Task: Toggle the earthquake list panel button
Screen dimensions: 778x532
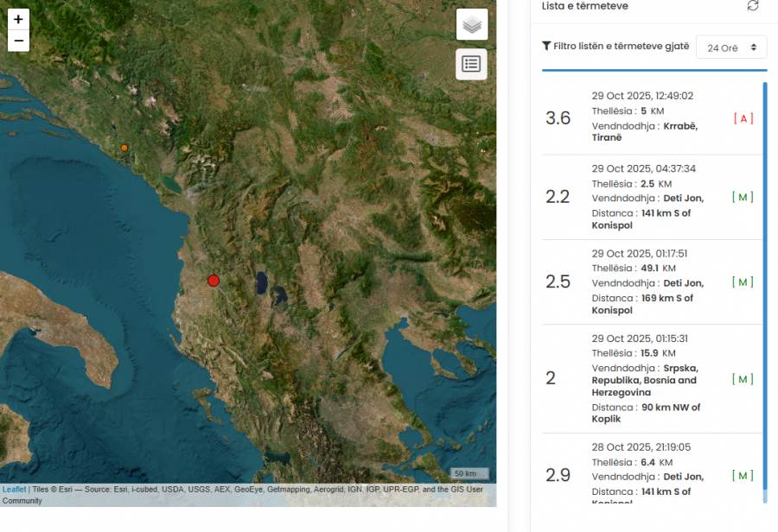Action: [x=472, y=64]
